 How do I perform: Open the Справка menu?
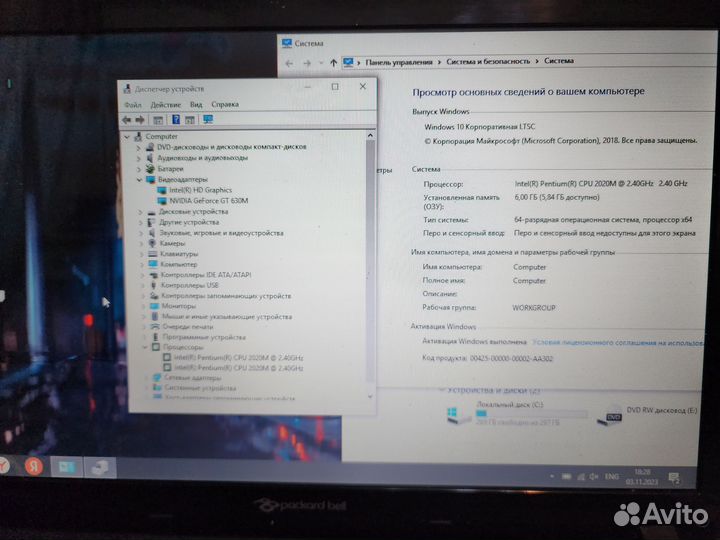[225, 104]
